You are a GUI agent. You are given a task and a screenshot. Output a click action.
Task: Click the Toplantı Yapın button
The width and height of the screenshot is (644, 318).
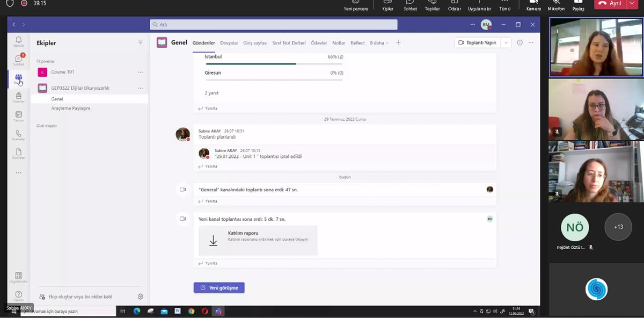(477, 43)
